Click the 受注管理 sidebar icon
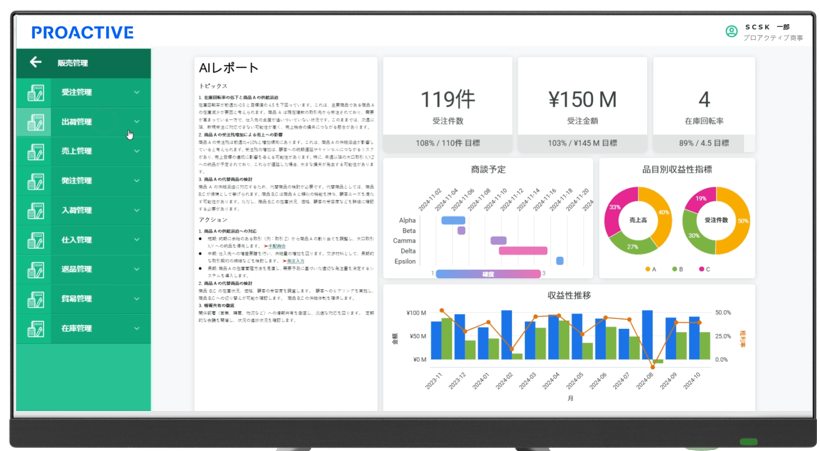 [x=35, y=93]
